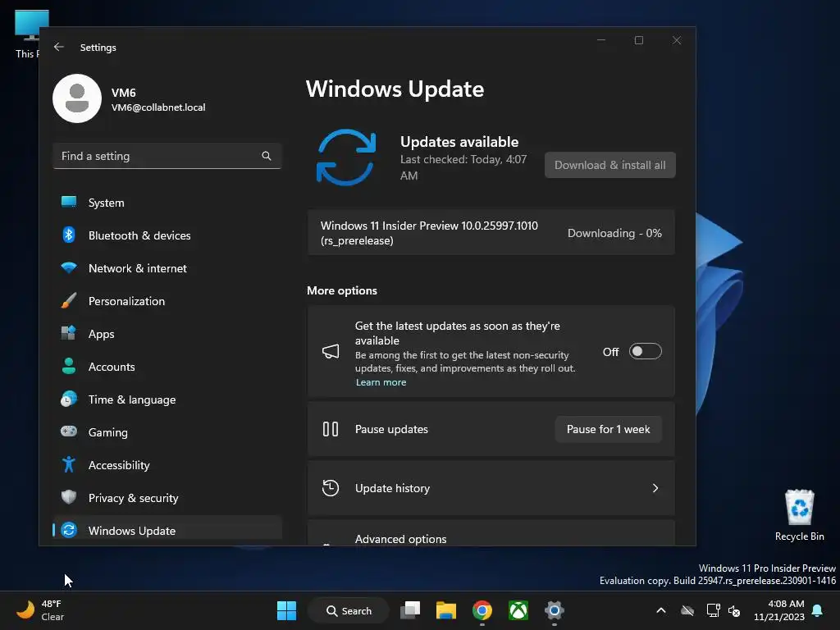Click the Find a setting input field

click(167, 156)
